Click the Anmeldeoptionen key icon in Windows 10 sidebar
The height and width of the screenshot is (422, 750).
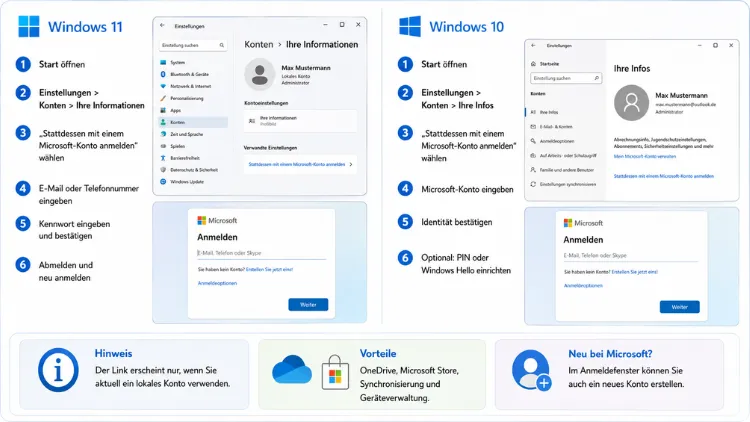[533, 141]
